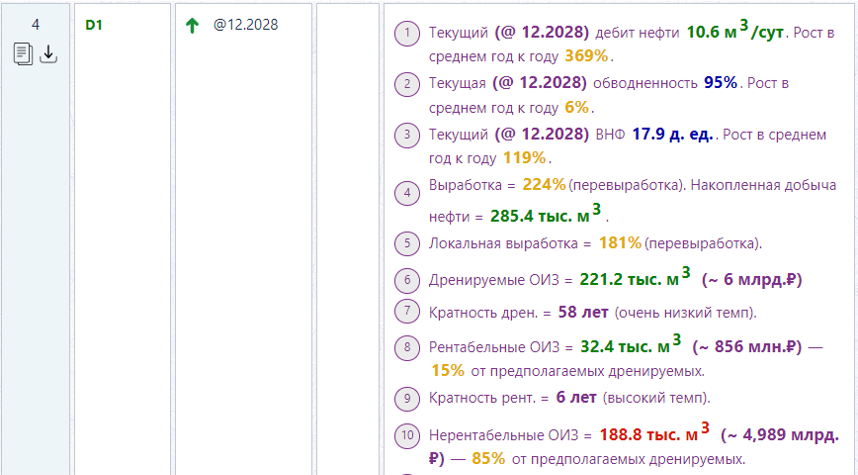Click Нерентабельные ОИЗ value 188.8 тыс. м3
This screenshot has height=475, width=858.
(x=654, y=433)
